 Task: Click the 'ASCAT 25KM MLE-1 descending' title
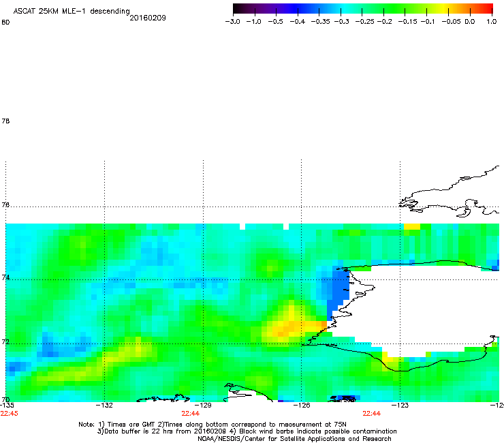pyautogui.click(x=72, y=12)
